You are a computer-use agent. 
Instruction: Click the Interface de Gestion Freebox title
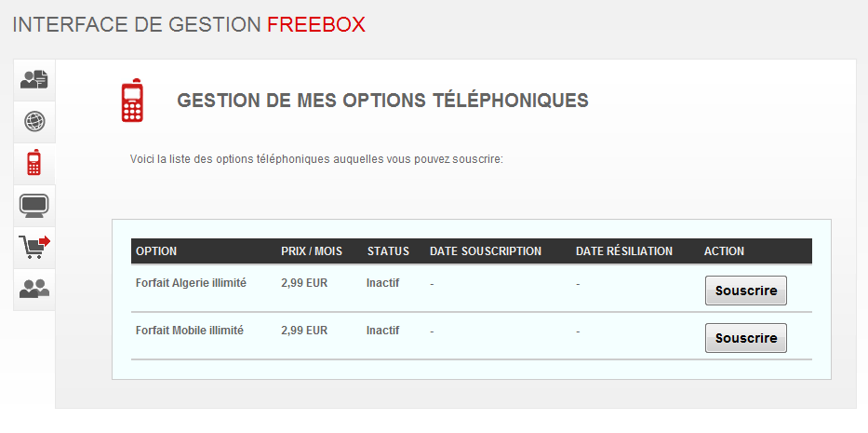click(x=189, y=25)
